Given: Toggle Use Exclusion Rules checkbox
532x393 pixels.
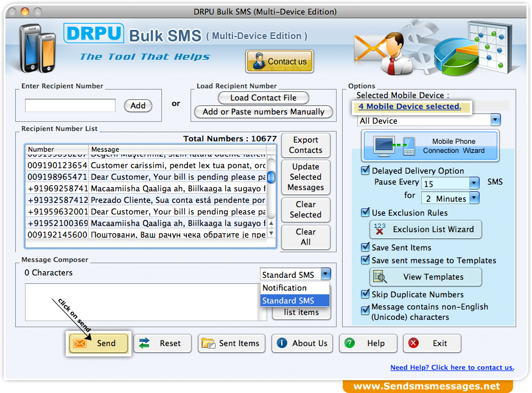Looking at the screenshot, I should tap(365, 212).
